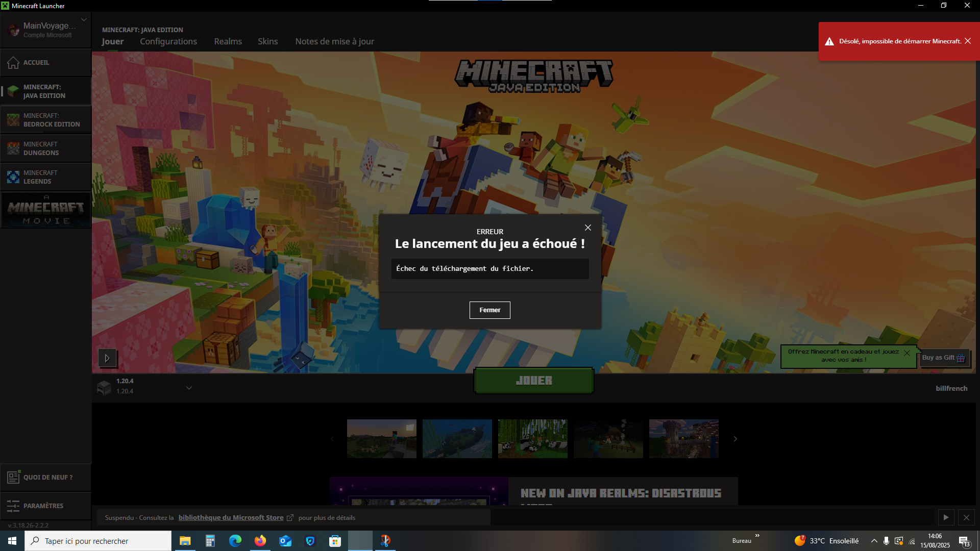
Task: Expand the MainVoyage account dropdown
Action: 84,20
